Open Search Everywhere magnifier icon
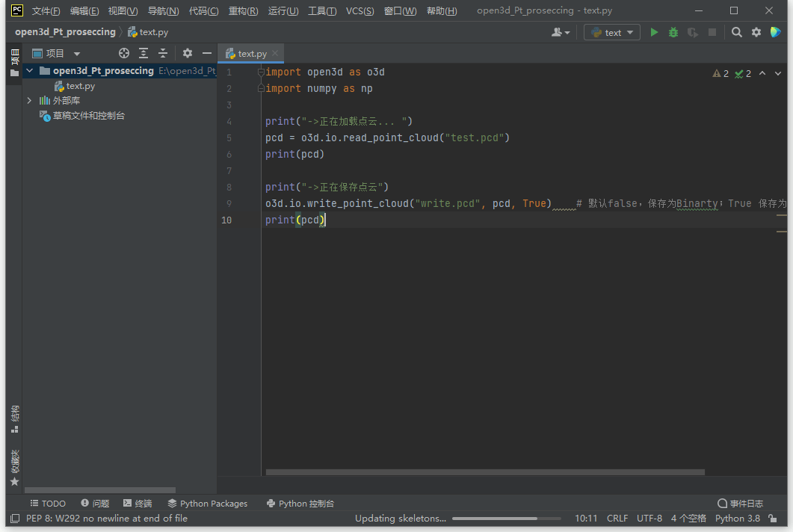The width and height of the screenshot is (793, 532). (737, 32)
